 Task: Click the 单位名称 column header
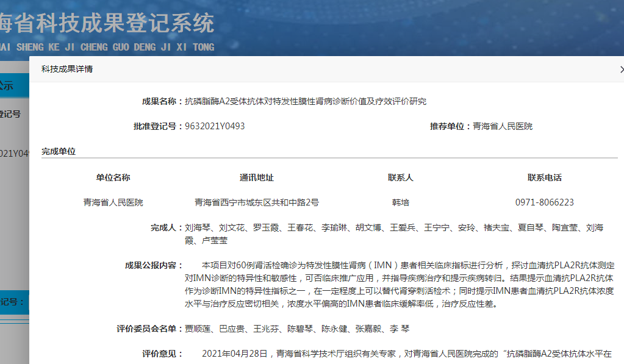pyautogui.click(x=113, y=177)
